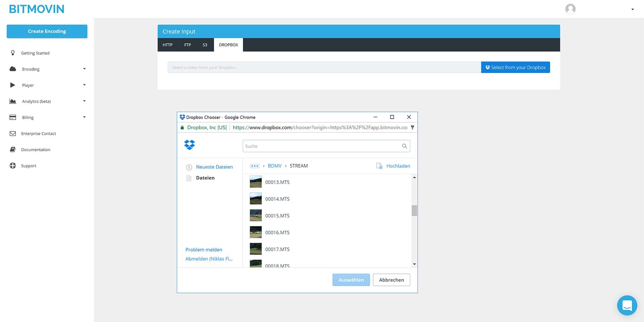Click Select from your Dropbox button
Image resolution: width=644 pixels, height=322 pixels.
tap(515, 67)
